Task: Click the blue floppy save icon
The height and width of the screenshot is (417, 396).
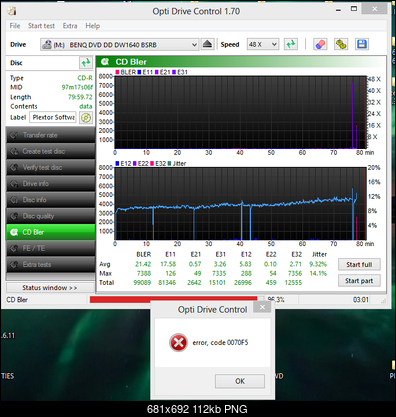Action: point(362,44)
